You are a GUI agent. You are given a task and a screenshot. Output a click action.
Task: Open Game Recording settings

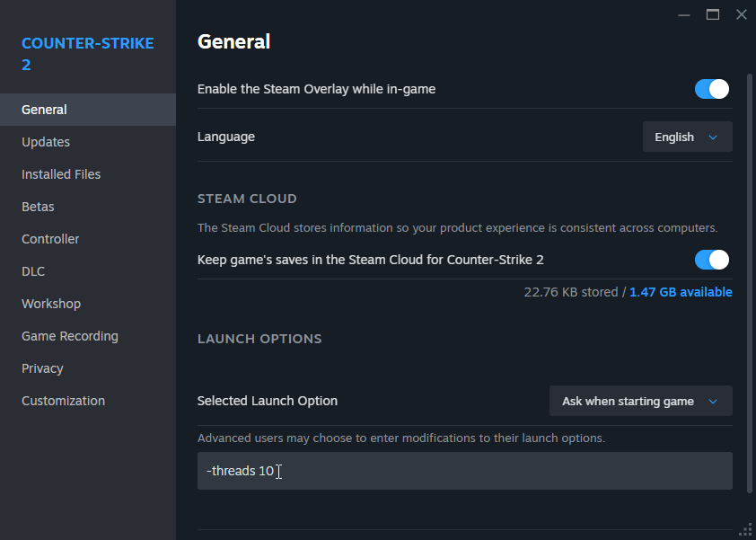[69, 335]
